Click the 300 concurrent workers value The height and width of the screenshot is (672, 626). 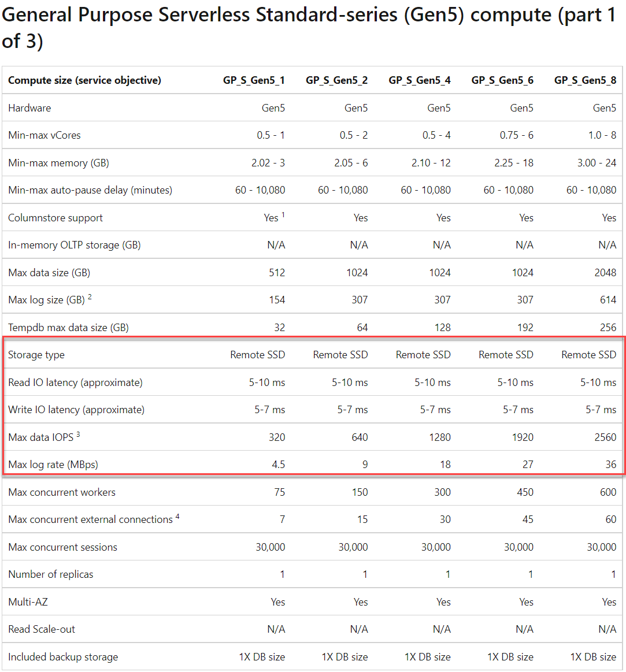[443, 492]
